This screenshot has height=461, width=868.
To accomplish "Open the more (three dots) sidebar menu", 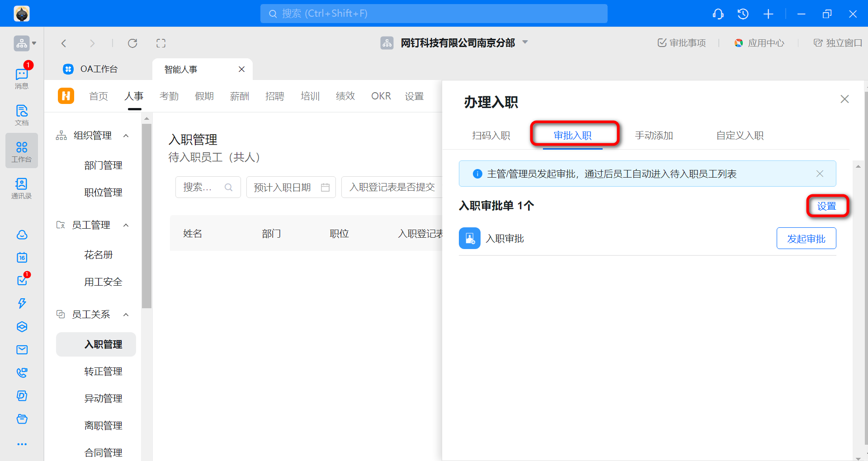I will [22, 444].
